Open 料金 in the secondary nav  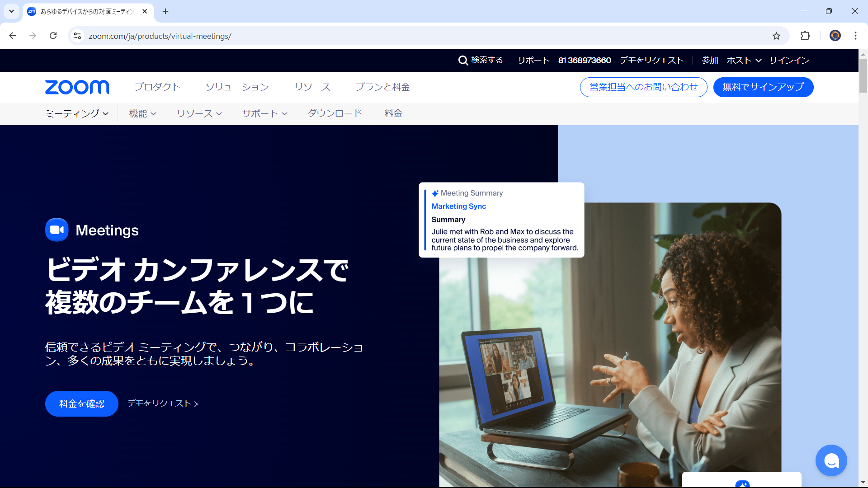(x=393, y=113)
